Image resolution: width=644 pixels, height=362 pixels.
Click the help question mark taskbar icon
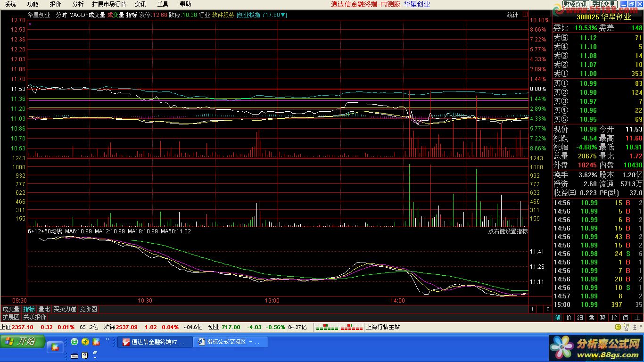coord(85,355)
